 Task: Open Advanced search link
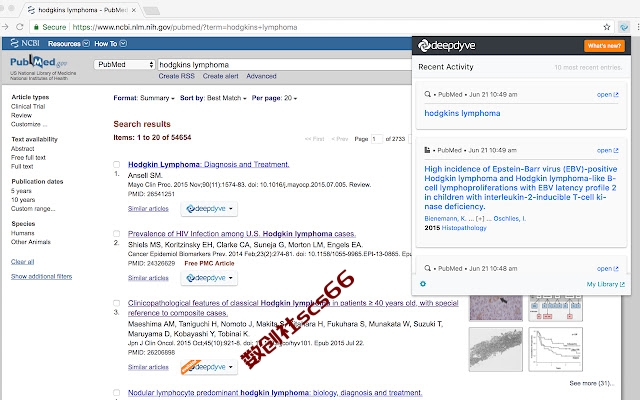(x=261, y=76)
